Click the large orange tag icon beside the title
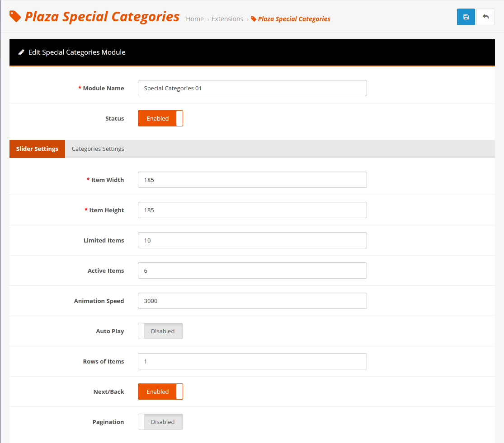 [x=15, y=16]
